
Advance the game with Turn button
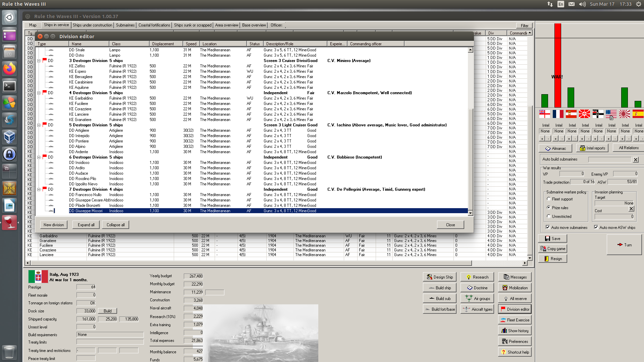point(624,245)
